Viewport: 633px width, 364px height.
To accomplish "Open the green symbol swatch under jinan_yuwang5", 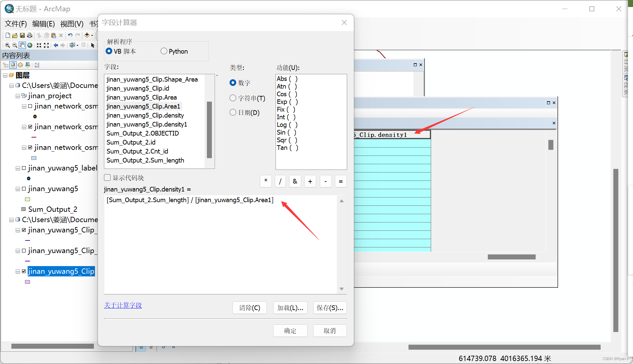I will (28, 199).
